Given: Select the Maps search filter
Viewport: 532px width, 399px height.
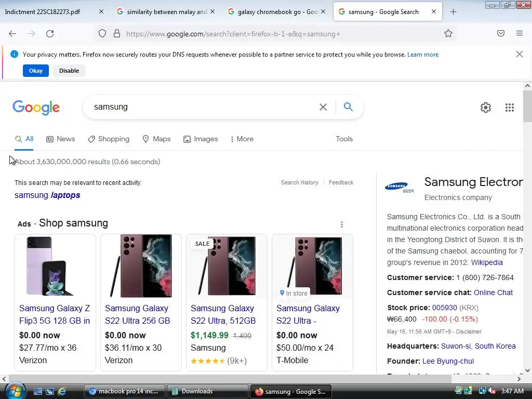Looking at the screenshot, I should pyautogui.click(x=156, y=139).
